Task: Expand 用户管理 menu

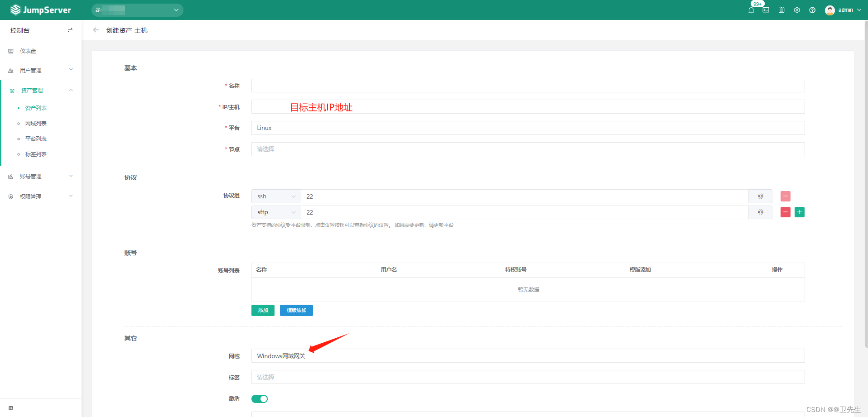Action: click(41, 70)
